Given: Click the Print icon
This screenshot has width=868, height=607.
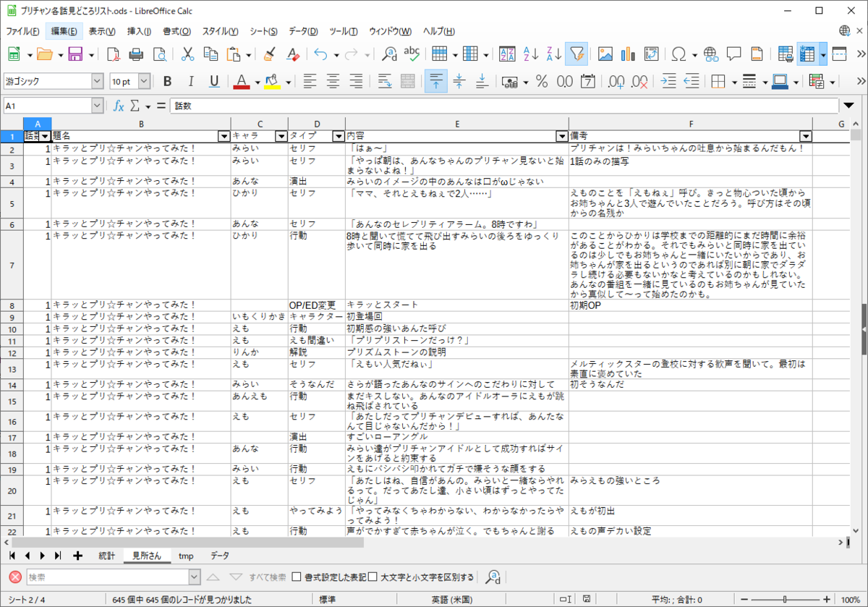Looking at the screenshot, I should point(136,54).
